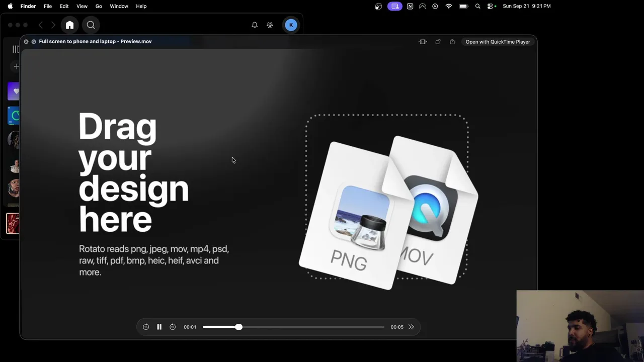Open the double-chevron more playback options
The image size is (644, 362).
point(411,327)
